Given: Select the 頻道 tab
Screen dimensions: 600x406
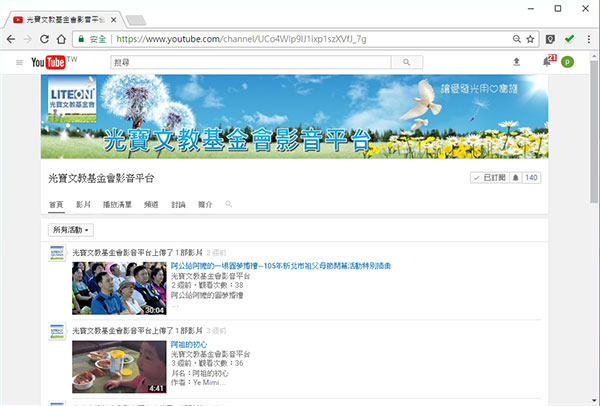Looking at the screenshot, I should [x=151, y=204].
